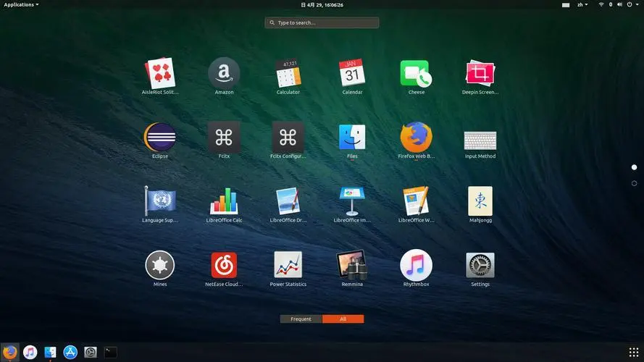Open the Mahjongg game
The width and height of the screenshot is (644, 362).
(480, 201)
